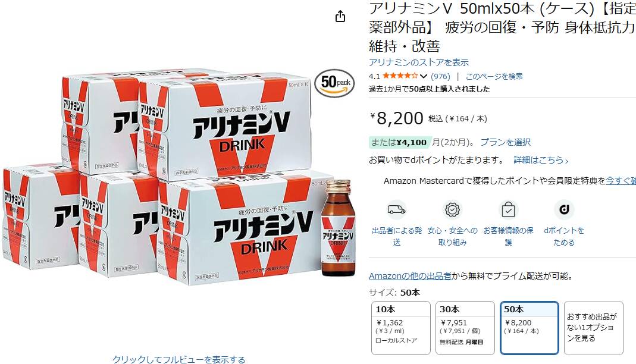
Task: Click the star rating icons
Action: 400,76
